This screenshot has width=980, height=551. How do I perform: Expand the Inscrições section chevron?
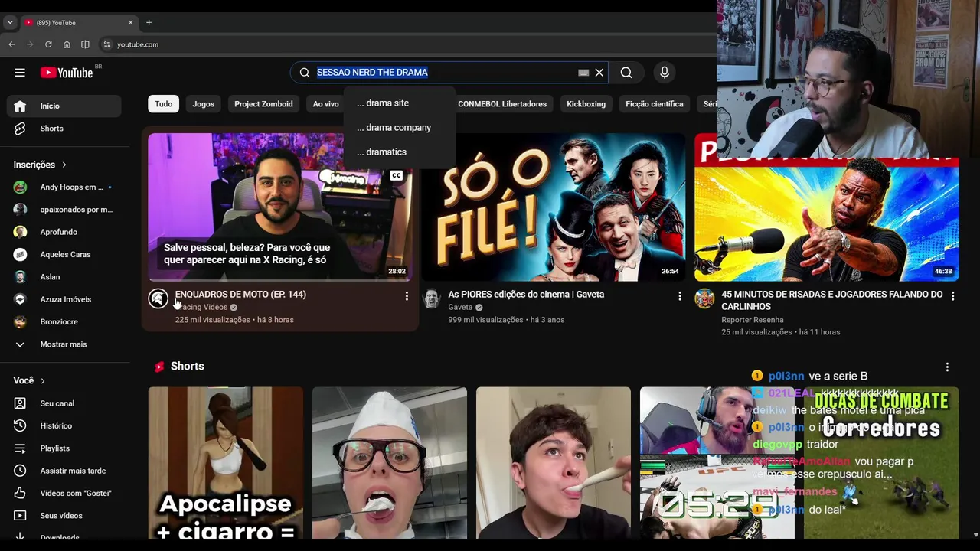click(64, 165)
